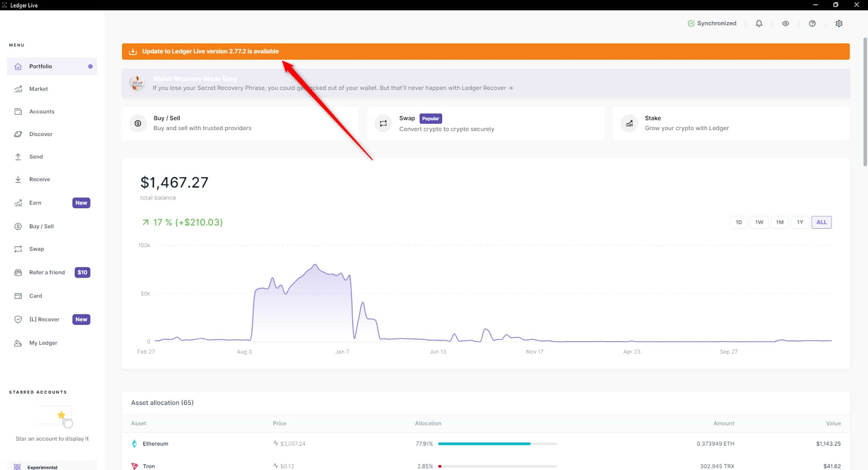The image size is (868, 470).
Task: Open the Stake card icon
Action: pos(629,124)
